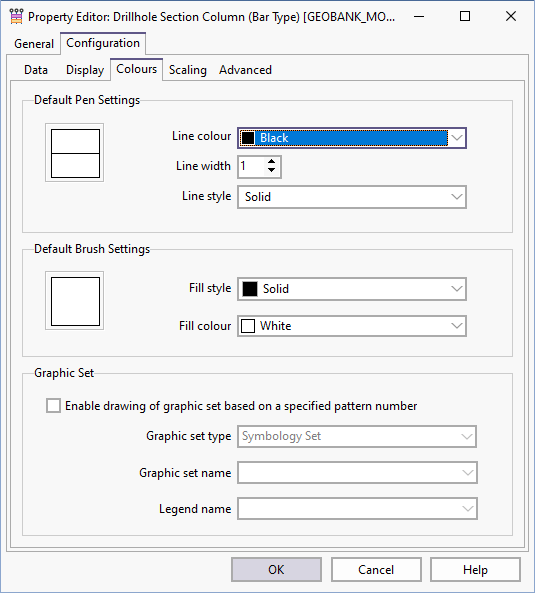The image size is (535, 593).
Task: Increase line width with up arrow
Action: (x=271, y=161)
